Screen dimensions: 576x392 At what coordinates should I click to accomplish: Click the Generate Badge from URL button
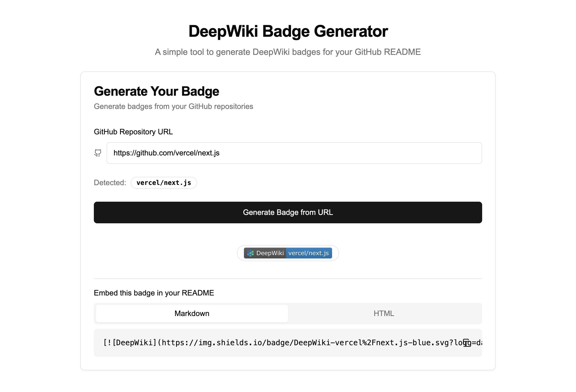pyautogui.click(x=288, y=212)
